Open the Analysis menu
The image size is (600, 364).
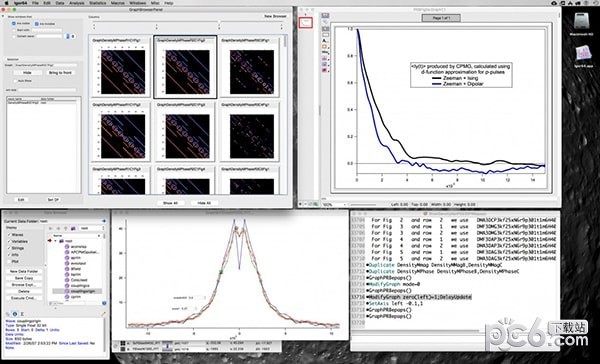pyautogui.click(x=77, y=3)
